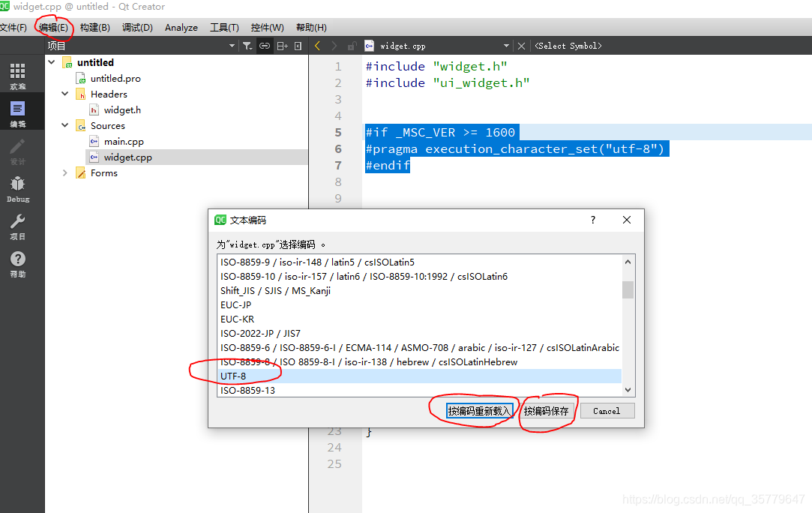Open the Debug mode bug icon
Viewport: 812px width, 513px height.
click(17, 189)
